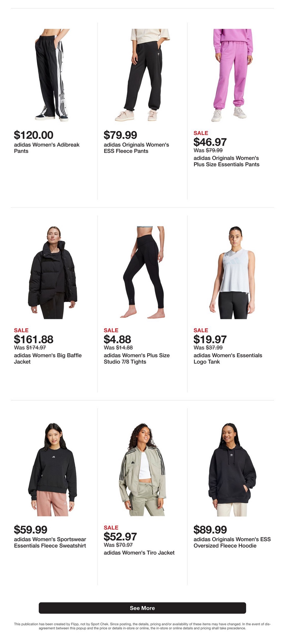Open the adidas Women's Tiro Jacket title link
The width and height of the screenshot is (285, 644).
point(139,553)
